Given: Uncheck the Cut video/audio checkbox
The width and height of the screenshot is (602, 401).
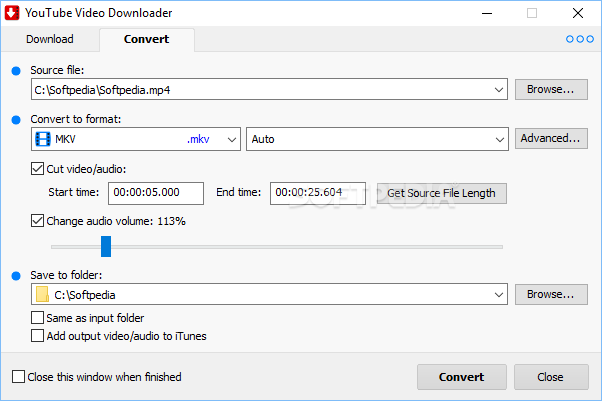Looking at the screenshot, I should [x=37, y=169].
